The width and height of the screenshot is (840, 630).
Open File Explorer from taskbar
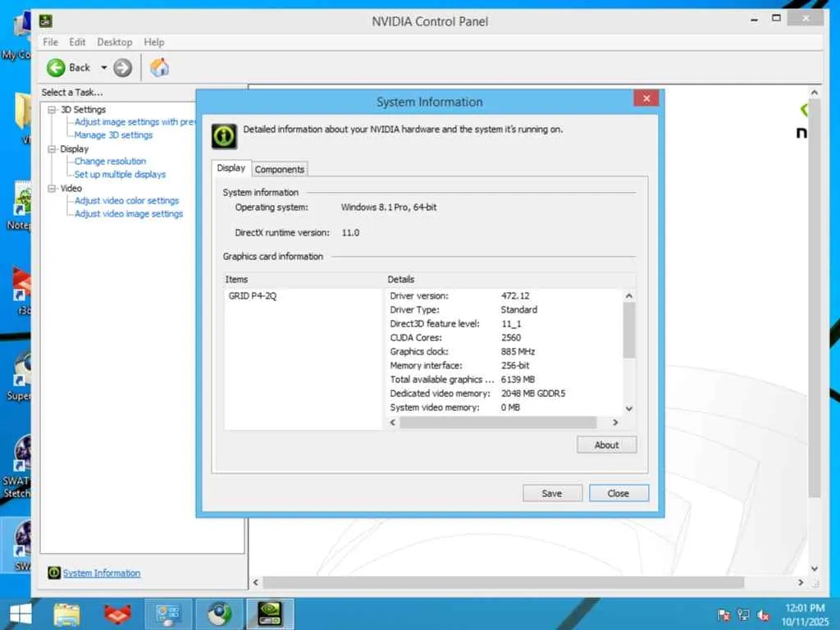[66, 614]
